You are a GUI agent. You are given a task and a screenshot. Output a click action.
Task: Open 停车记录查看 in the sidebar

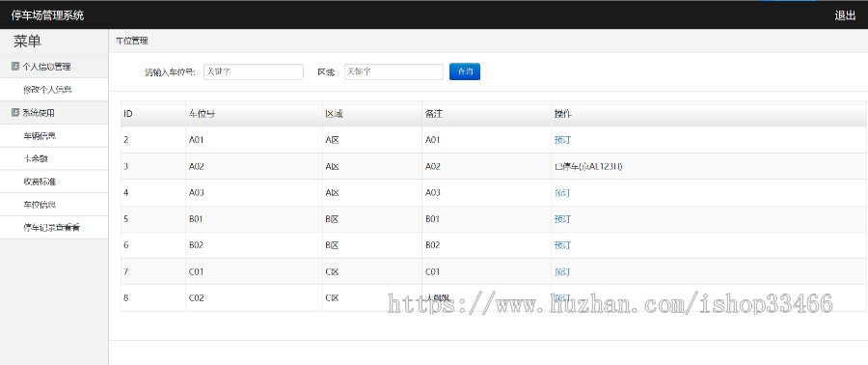[51, 227]
